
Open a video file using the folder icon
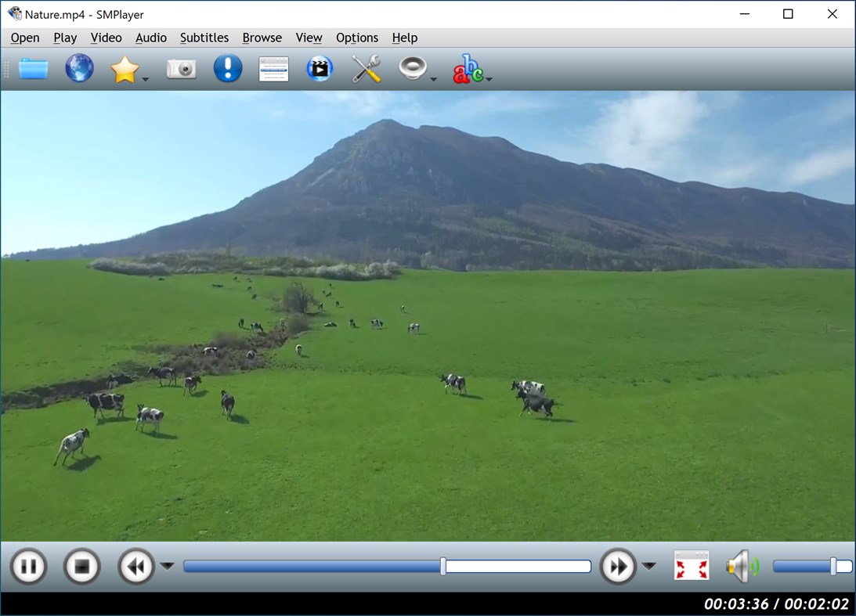pos(33,68)
